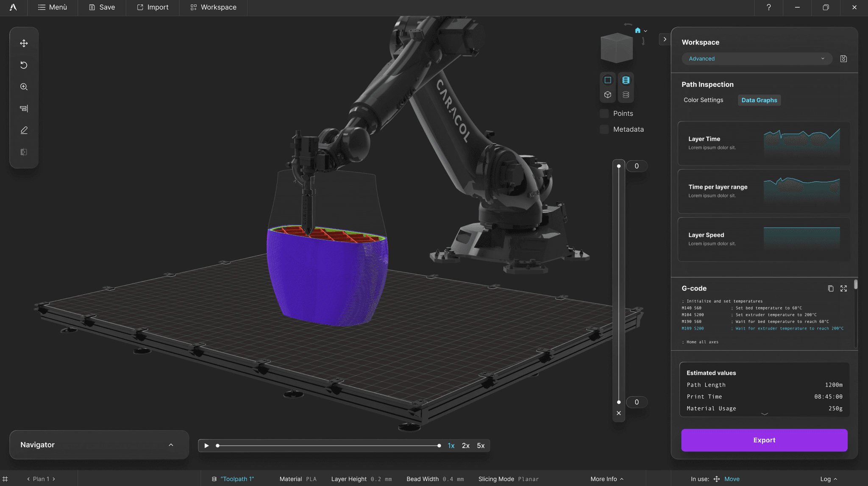Click the align layers tool icon

pos(24,108)
